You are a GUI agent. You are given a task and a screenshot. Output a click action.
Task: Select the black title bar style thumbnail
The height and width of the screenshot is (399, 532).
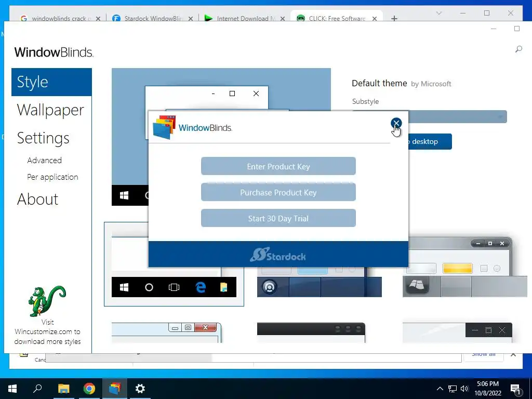[x=311, y=332]
